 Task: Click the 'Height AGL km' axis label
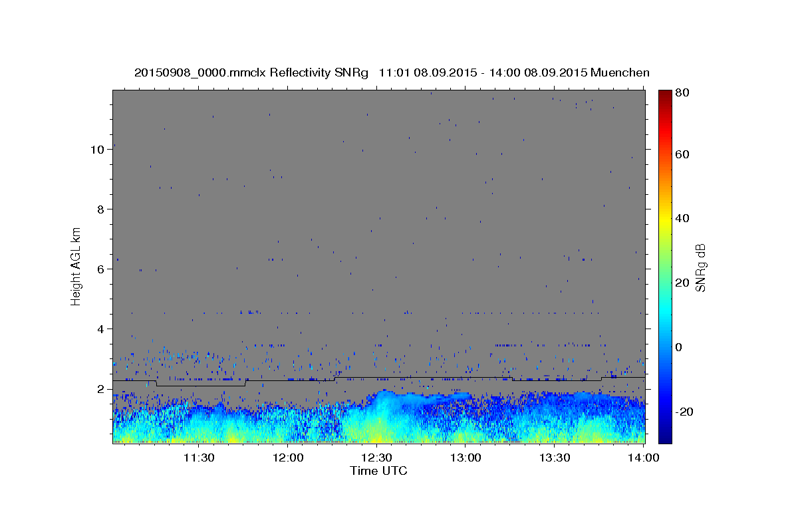pyautogui.click(x=76, y=265)
